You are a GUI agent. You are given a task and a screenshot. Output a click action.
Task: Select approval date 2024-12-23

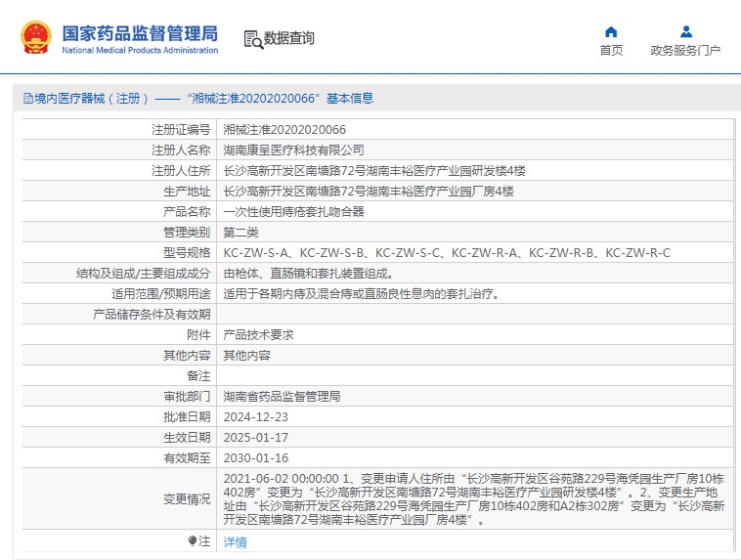coord(256,417)
